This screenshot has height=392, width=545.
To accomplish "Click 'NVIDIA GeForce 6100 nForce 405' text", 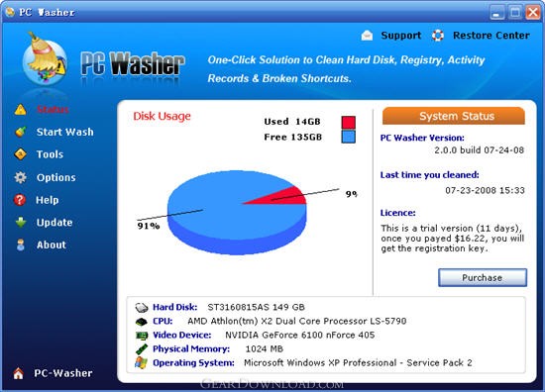I will tap(300, 335).
